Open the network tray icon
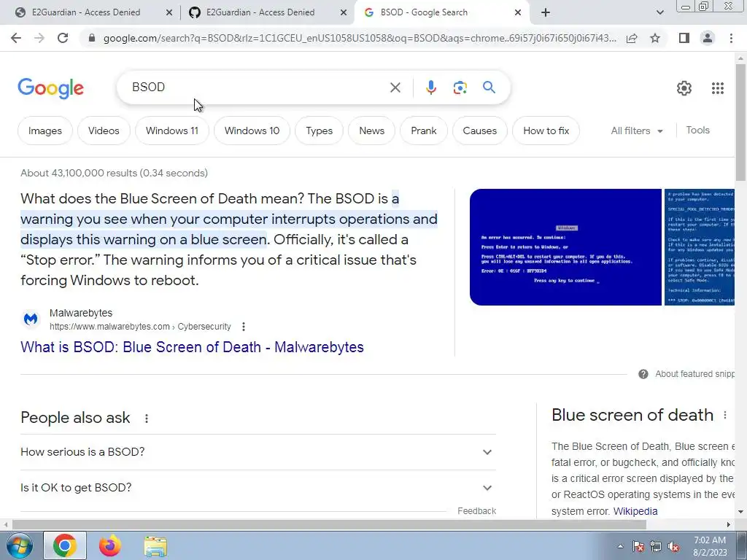Screen dimensions: 747x560 point(656,547)
